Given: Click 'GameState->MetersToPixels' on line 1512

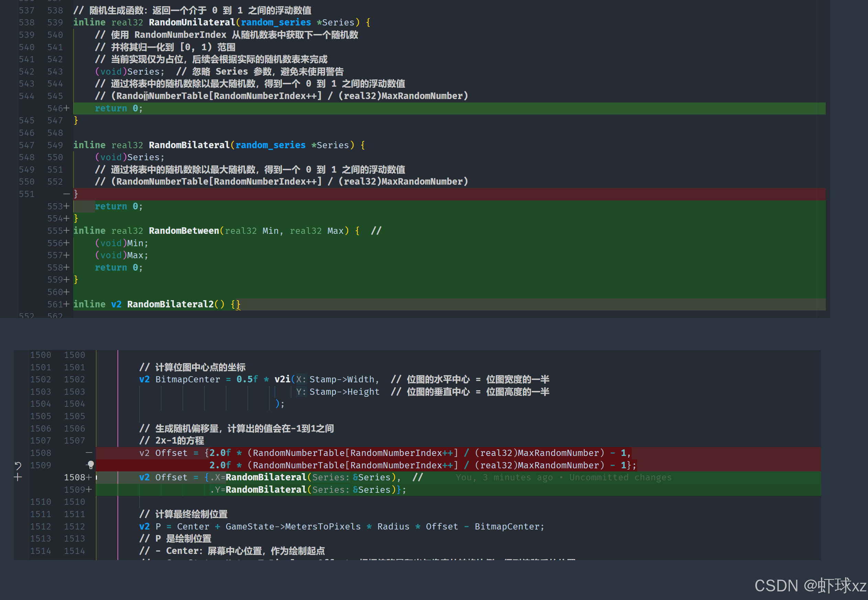Looking at the screenshot, I should (293, 527).
